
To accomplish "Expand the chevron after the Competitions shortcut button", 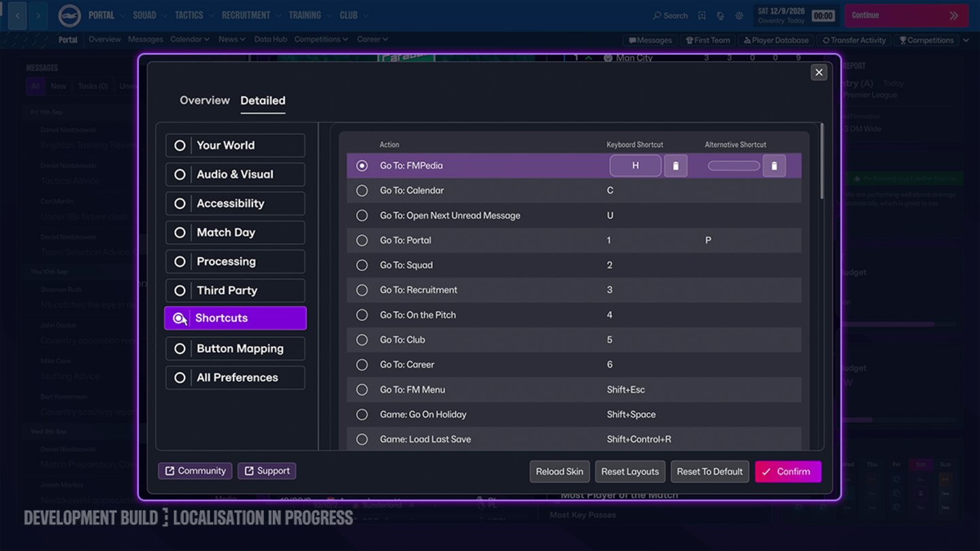I will coord(966,40).
